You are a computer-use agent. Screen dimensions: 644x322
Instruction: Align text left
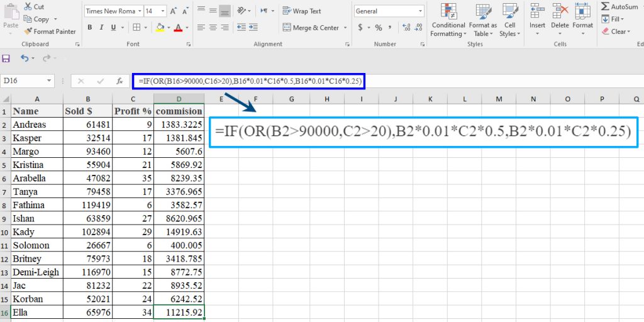[x=201, y=28]
